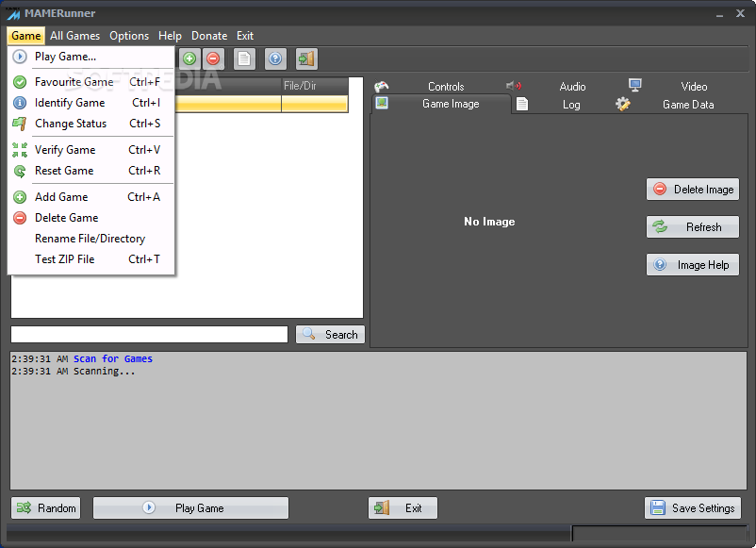
Task: Click the document page toolbar icon
Action: tap(244, 58)
